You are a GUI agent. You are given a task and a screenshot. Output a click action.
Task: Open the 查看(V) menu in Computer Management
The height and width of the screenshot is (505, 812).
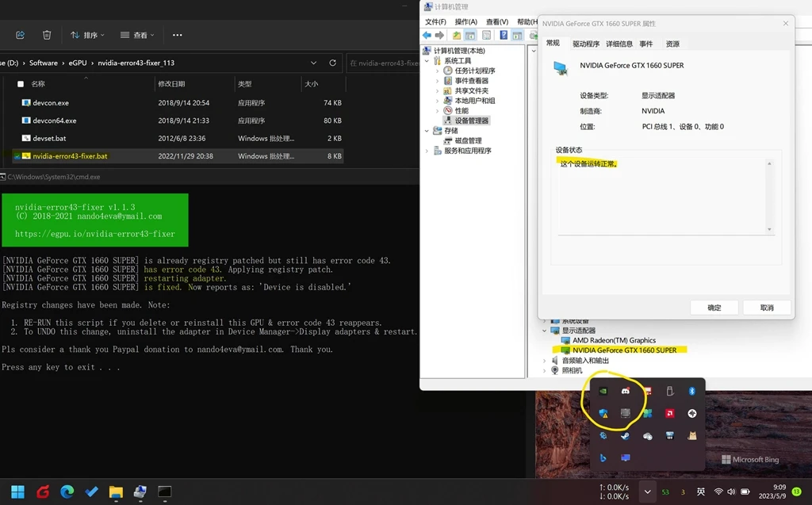[496, 21]
